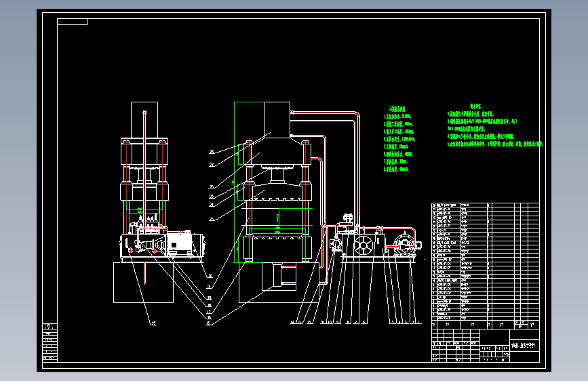Select part callout number 21
The width and height of the screenshot is (588, 381).
tap(210, 287)
